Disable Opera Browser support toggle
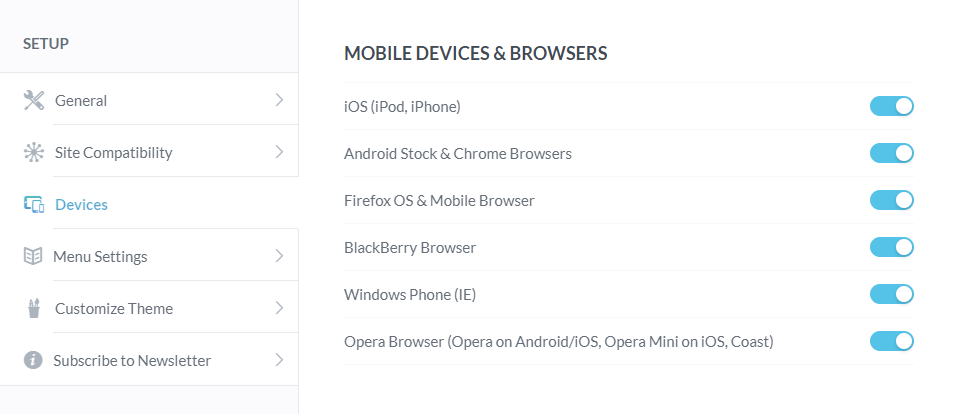This screenshot has width=959, height=414. click(892, 341)
